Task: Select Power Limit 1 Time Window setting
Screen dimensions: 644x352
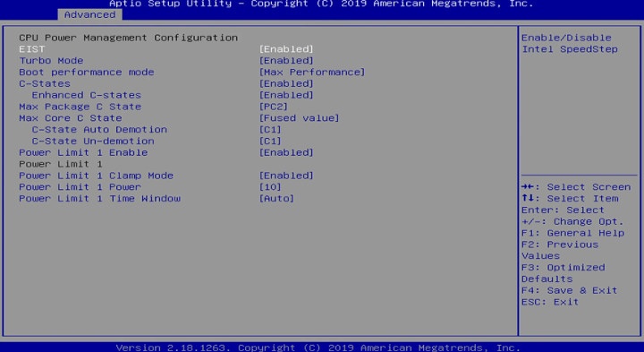Action: pos(100,199)
